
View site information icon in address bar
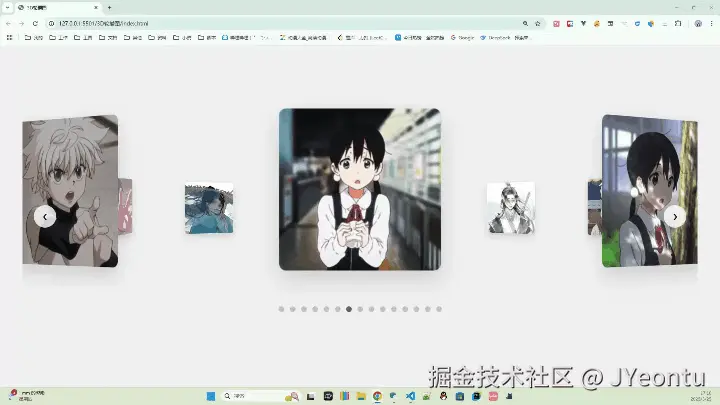[51, 23]
